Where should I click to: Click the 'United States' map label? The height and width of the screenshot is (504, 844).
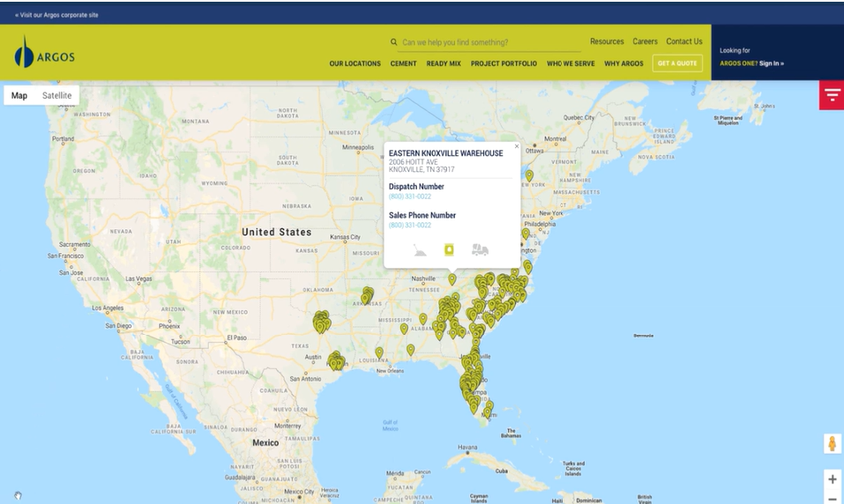coord(277,232)
